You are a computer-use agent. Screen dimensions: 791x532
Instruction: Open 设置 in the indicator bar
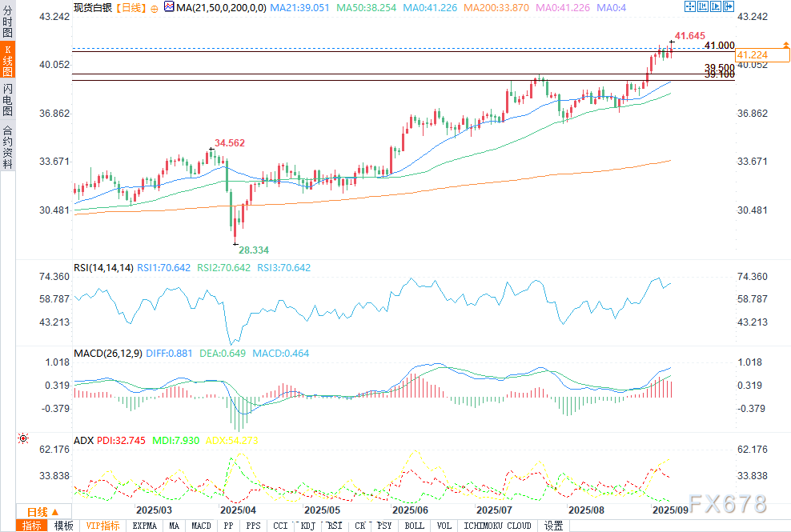(553, 526)
